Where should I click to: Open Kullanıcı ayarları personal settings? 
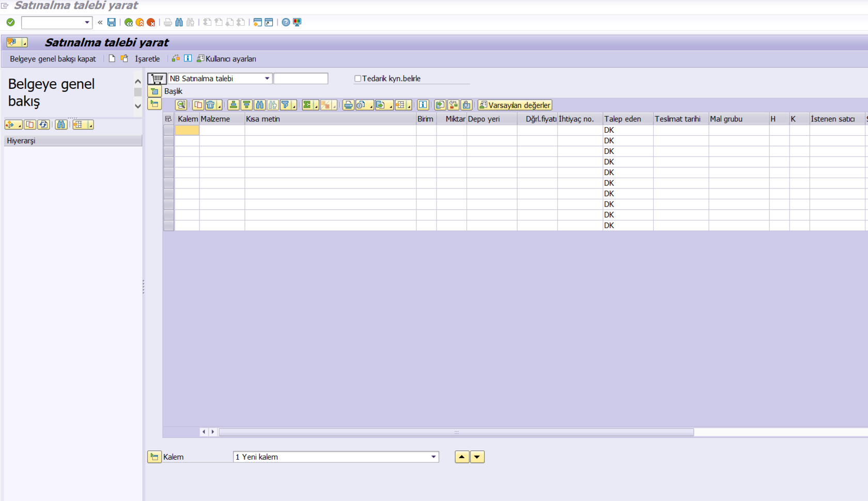(x=226, y=59)
